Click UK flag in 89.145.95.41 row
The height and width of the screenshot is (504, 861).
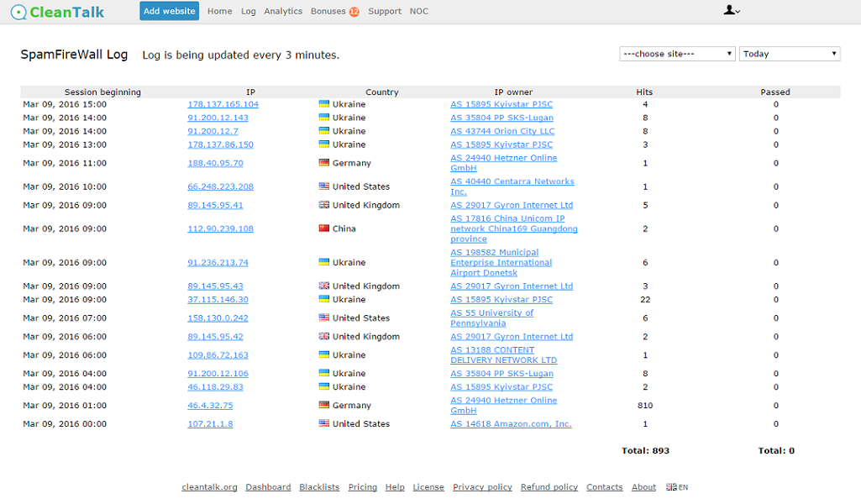(324, 205)
